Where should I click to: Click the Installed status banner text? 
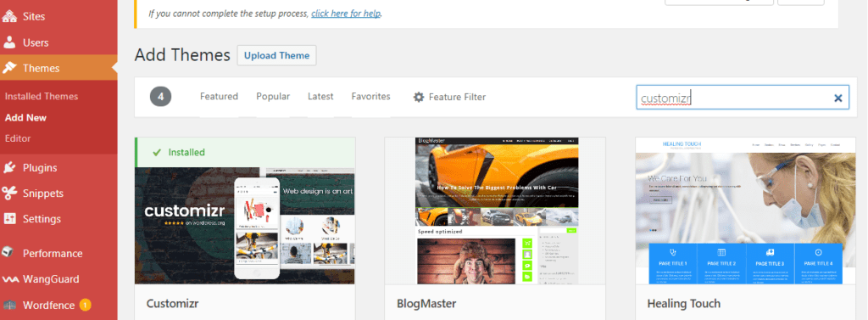(186, 152)
